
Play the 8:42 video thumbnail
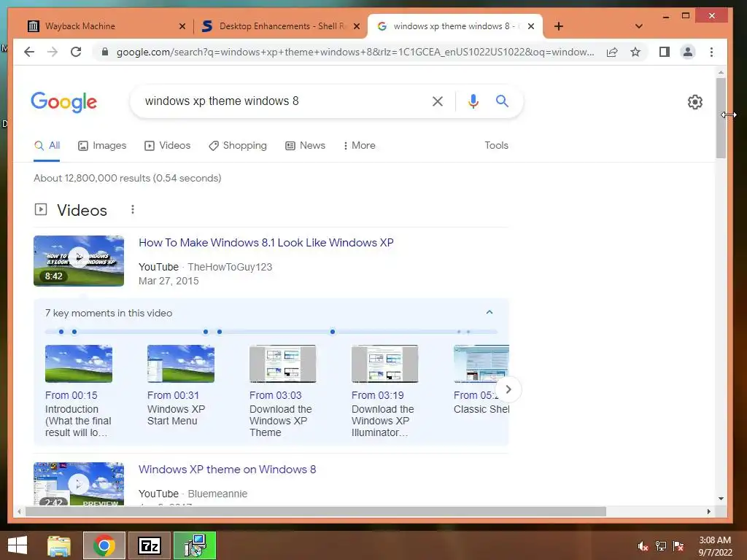[79, 261]
